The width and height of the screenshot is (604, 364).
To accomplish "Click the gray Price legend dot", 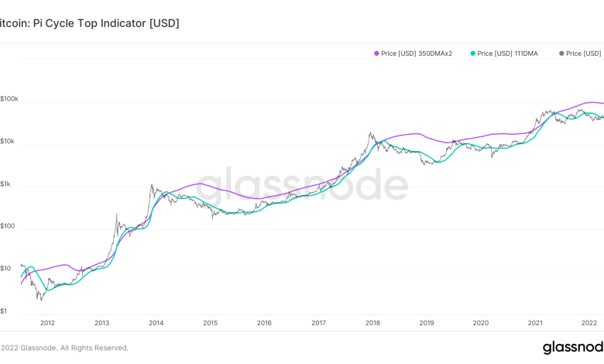I will tap(561, 53).
